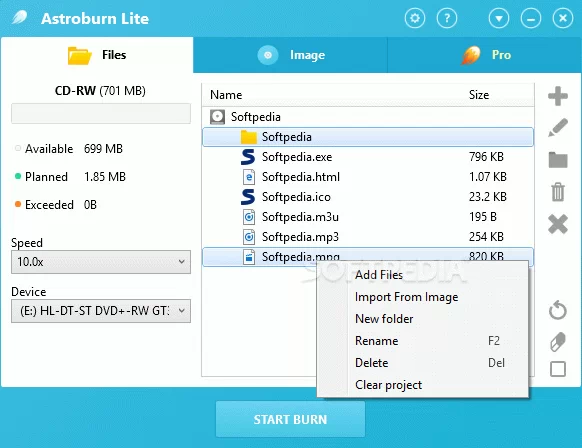This screenshot has height=448, width=582.
Task: Choose Add Files from context menu
Action: pos(422,275)
